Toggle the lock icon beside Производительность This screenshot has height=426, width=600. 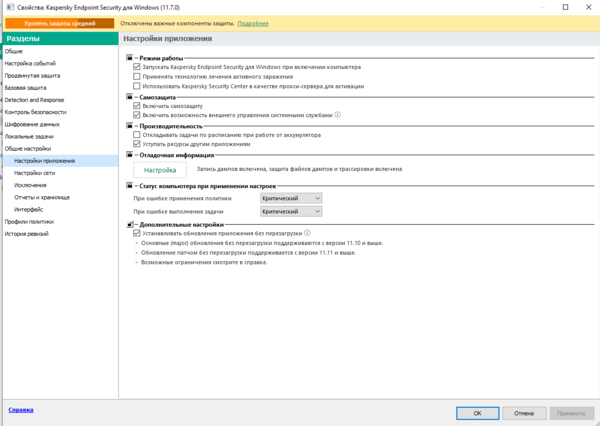[130, 126]
